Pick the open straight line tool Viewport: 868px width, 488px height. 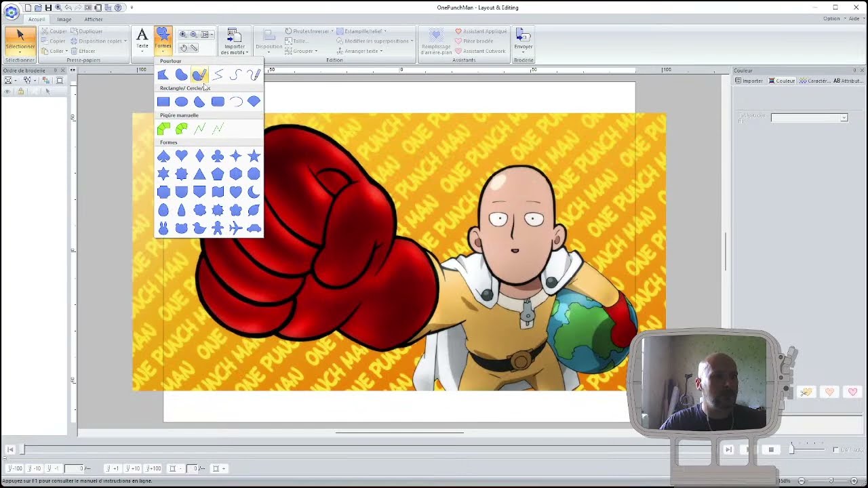pyautogui.click(x=218, y=75)
